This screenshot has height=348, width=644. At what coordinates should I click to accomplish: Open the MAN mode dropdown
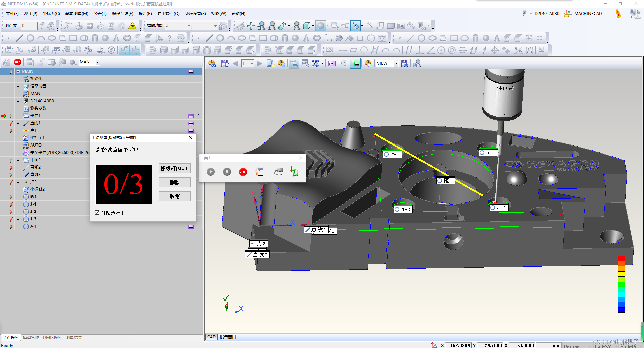(98, 62)
